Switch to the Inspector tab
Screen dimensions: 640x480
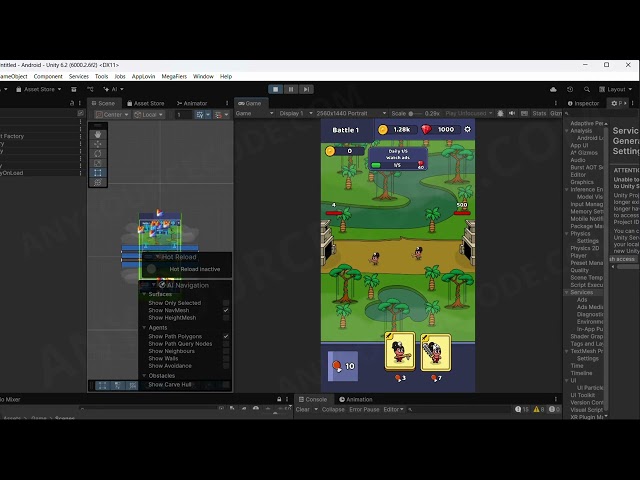[583, 103]
